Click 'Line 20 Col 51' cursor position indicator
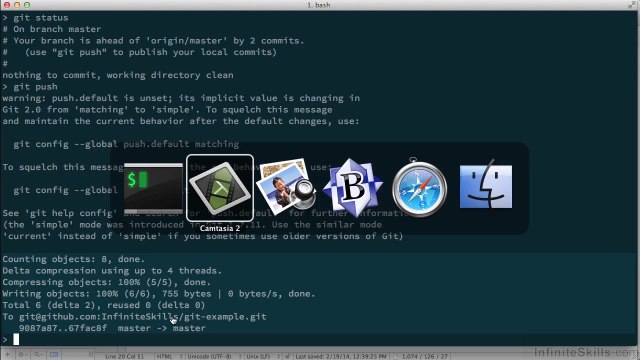The image size is (640, 360). (124, 356)
